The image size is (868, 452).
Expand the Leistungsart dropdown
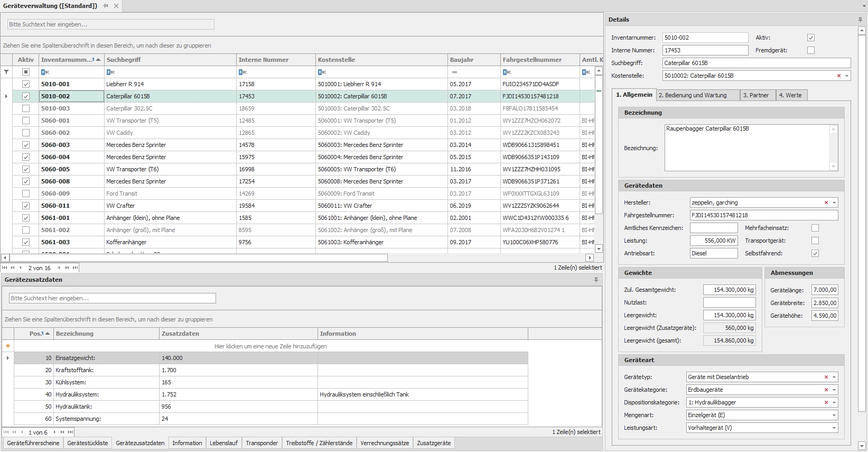coord(834,428)
